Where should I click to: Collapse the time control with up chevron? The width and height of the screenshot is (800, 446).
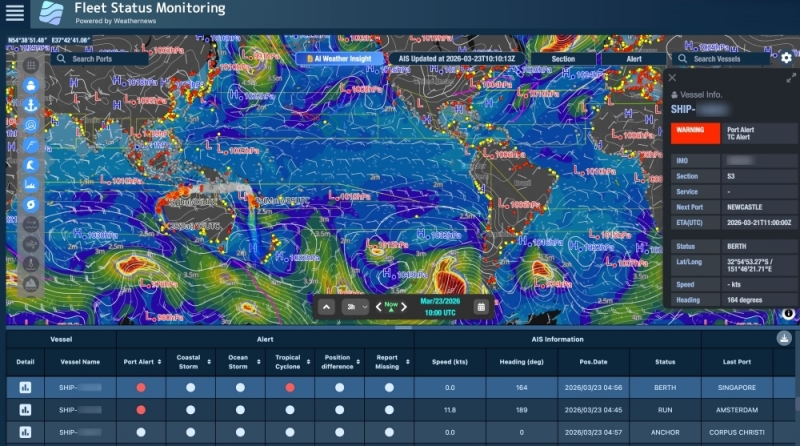pyautogui.click(x=327, y=306)
